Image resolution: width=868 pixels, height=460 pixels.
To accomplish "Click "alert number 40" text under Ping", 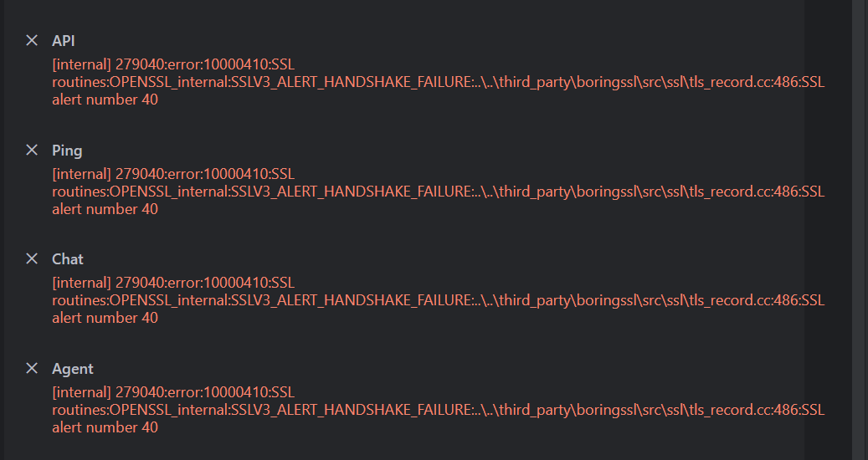I will coord(105,209).
